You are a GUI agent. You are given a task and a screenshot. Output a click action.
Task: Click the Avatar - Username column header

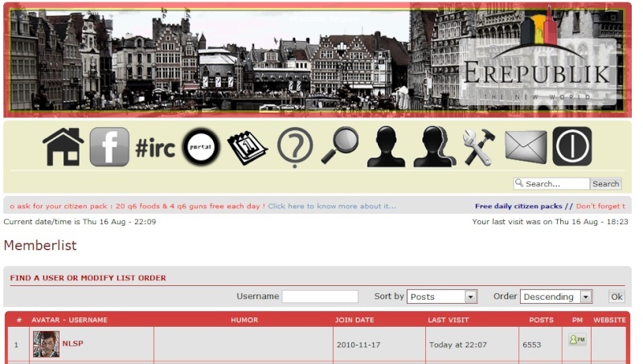point(69,320)
